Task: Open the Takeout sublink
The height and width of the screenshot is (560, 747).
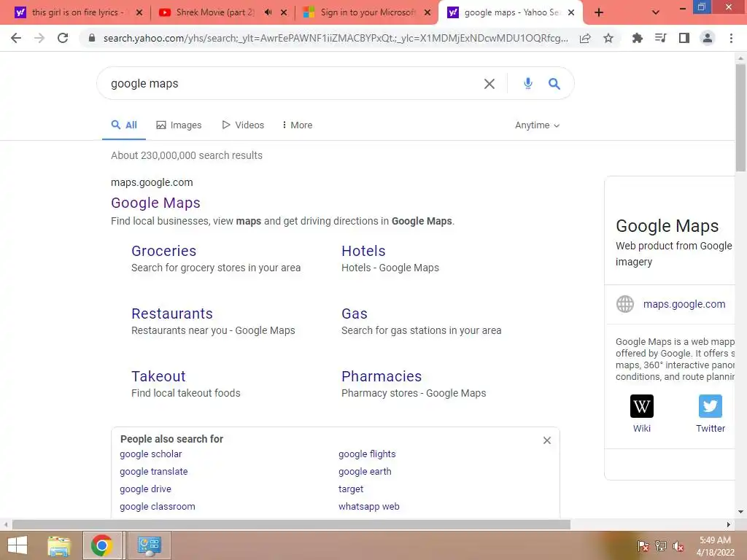Action: pos(158,377)
